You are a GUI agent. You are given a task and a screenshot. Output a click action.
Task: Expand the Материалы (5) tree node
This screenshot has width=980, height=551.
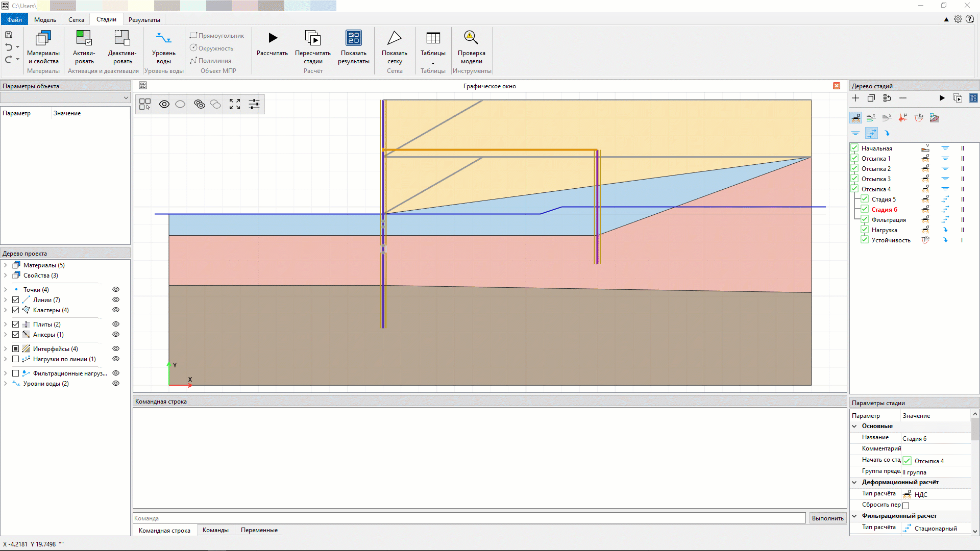(x=5, y=265)
